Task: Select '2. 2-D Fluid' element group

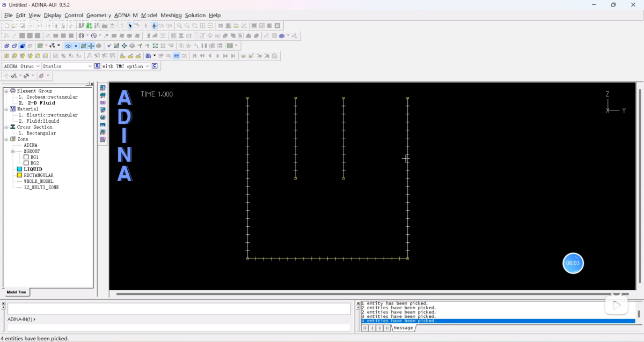Action: [x=36, y=103]
